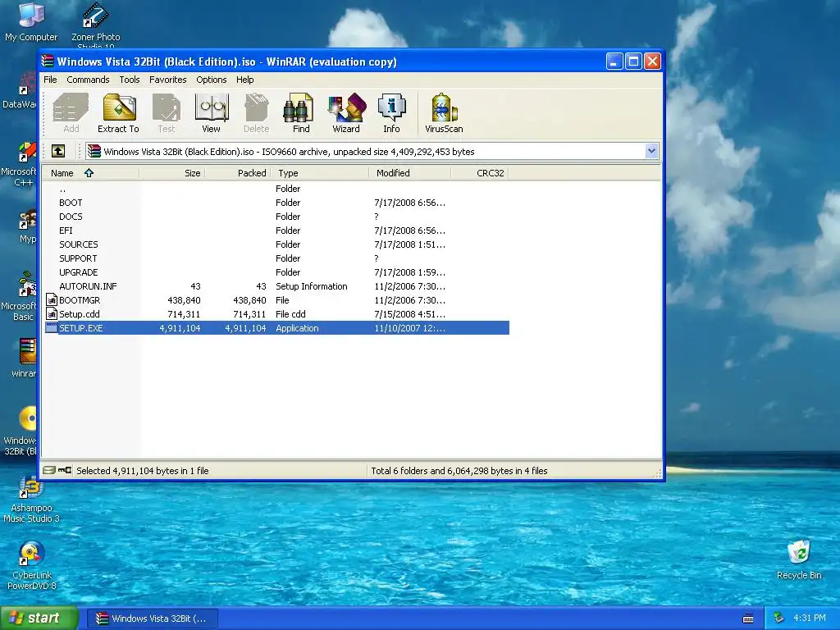The image size is (840, 630).
Task: Select the EFI folder row
Action: click(x=277, y=231)
